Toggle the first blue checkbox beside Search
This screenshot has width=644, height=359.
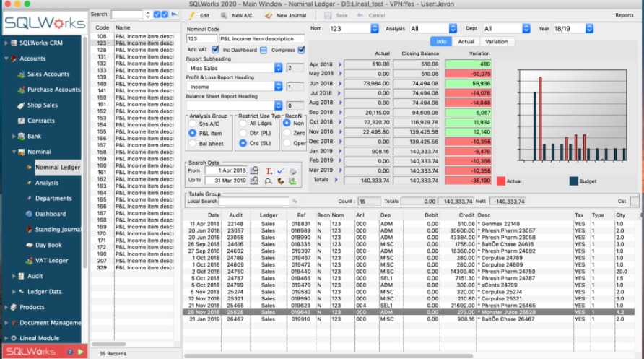tap(157, 14)
